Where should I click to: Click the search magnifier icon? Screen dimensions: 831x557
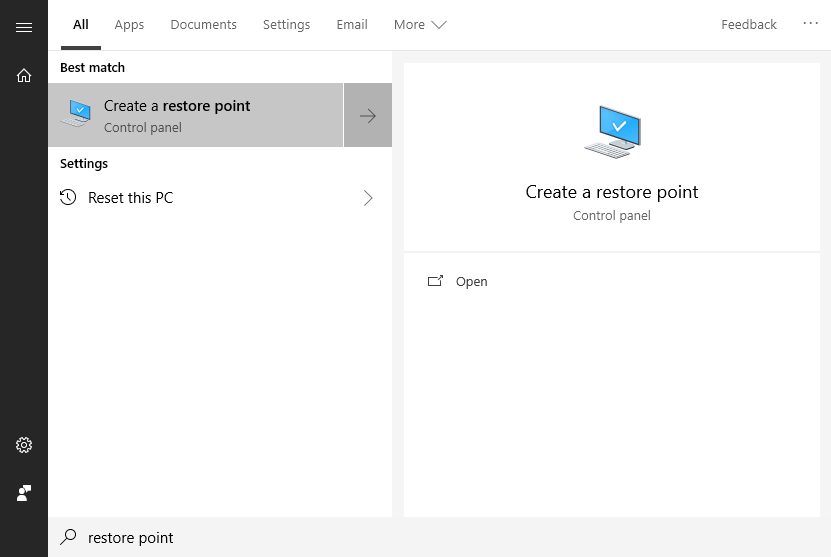pos(68,537)
